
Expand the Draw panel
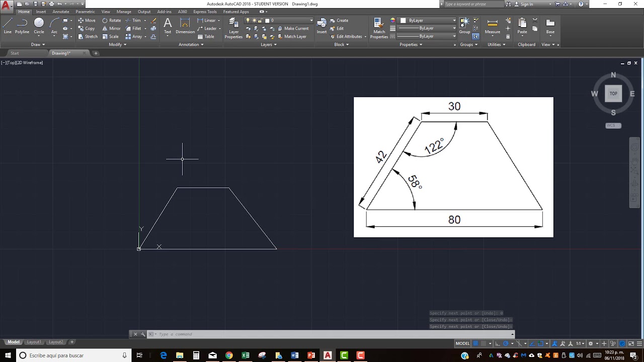click(38, 44)
